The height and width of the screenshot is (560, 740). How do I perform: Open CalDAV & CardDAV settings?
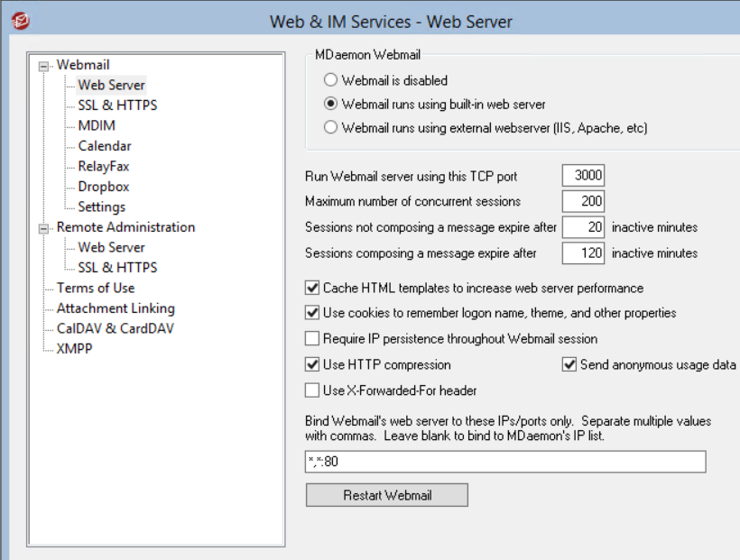click(x=116, y=328)
